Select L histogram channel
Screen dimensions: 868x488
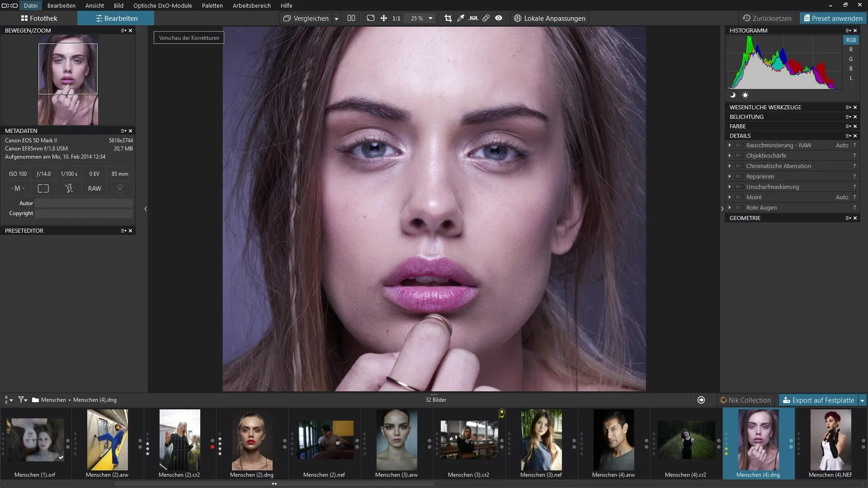coord(851,78)
